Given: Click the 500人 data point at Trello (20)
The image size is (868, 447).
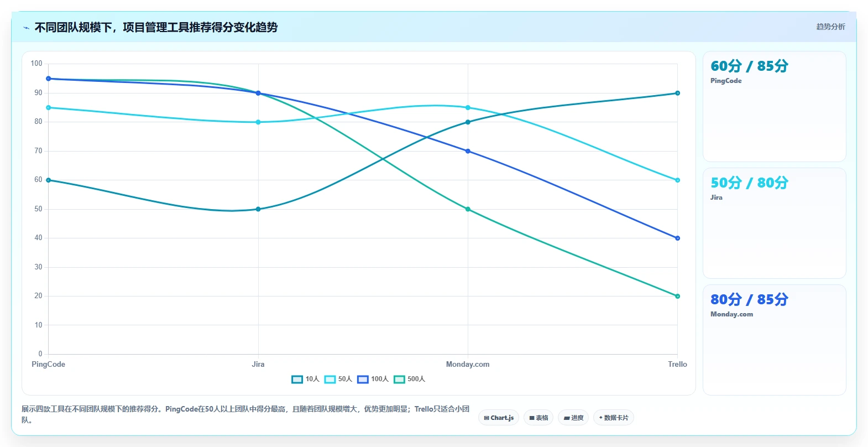Looking at the screenshot, I should (x=677, y=296).
